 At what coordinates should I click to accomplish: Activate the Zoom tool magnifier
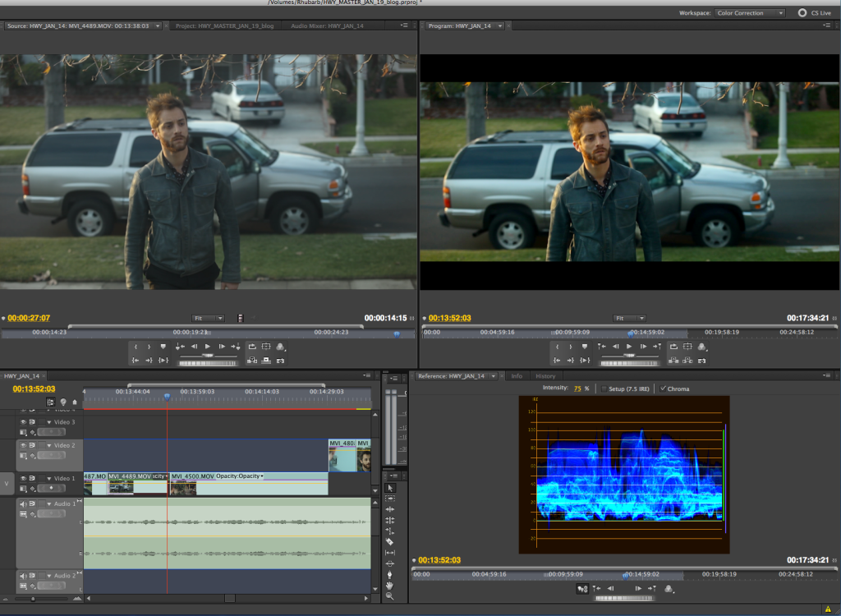(389, 596)
